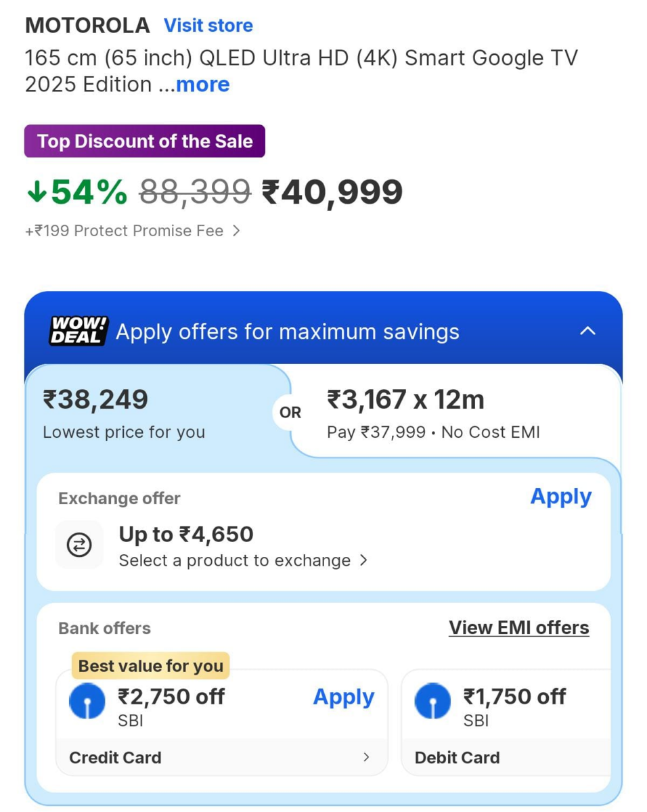Click the green discount down-arrow icon
The image size is (647, 812).
pyautogui.click(x=37, y=193)
